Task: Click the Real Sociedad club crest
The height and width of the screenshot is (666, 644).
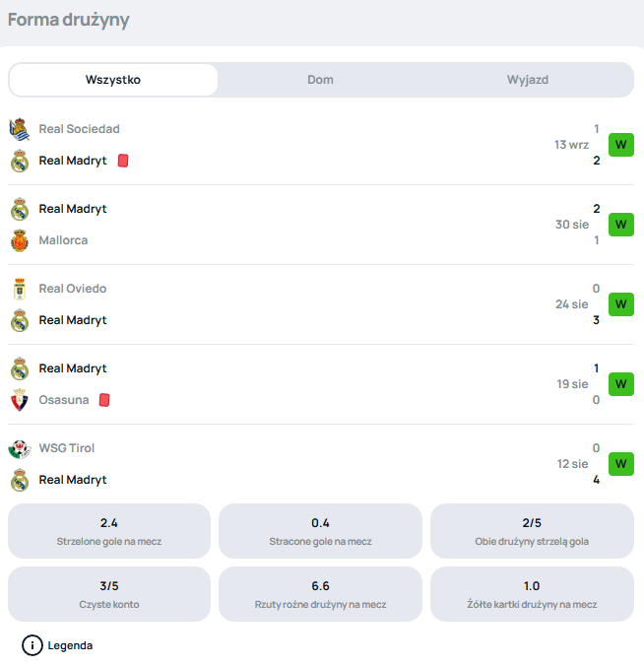Action: click(20, 129)
